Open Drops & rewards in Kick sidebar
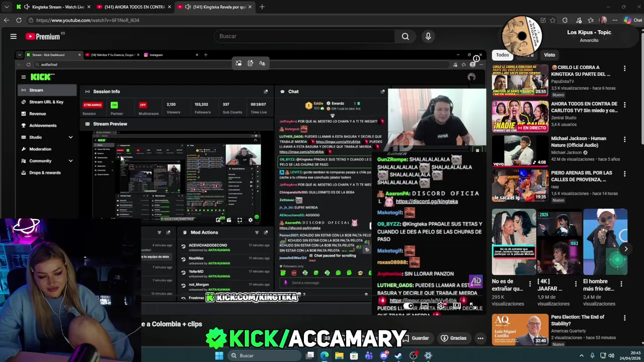Image resolution: width=644 pixels, height=362 pixels. 45,172
